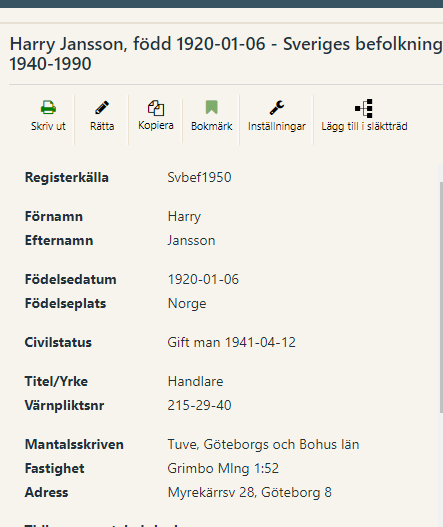
Task: Click the Svbef1950 register source value
Action: coord(199,177)
